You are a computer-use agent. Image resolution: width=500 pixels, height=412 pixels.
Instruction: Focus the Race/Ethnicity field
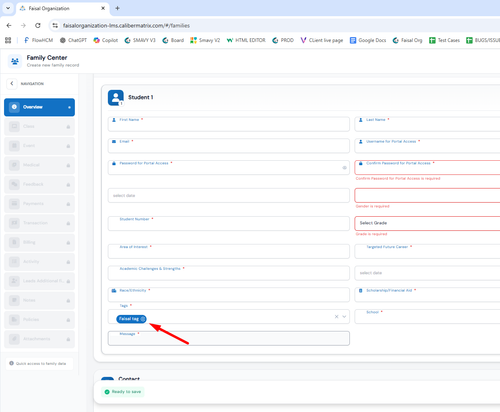click(229, 295)
